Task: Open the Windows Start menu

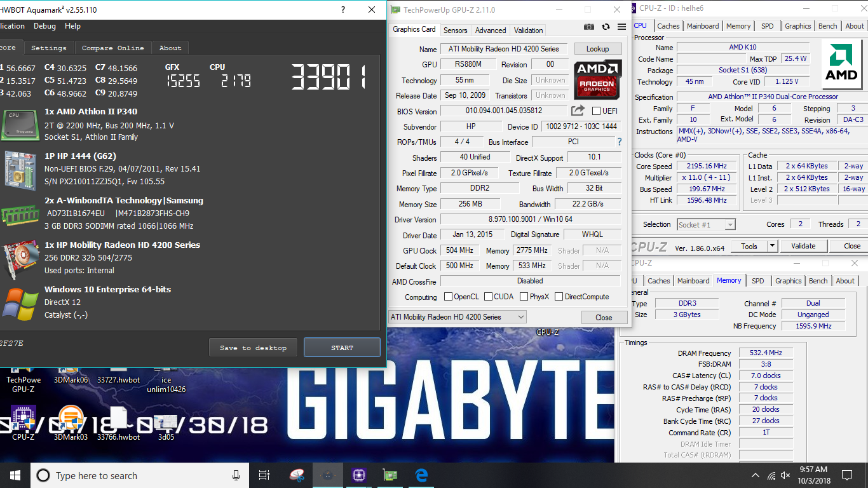Action: (x=15, y=475)
